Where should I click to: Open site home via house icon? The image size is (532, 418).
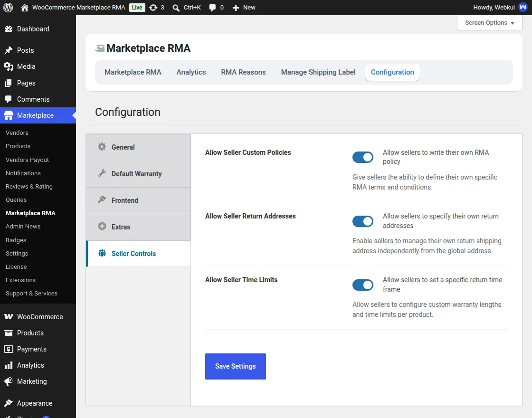(24, 8)
